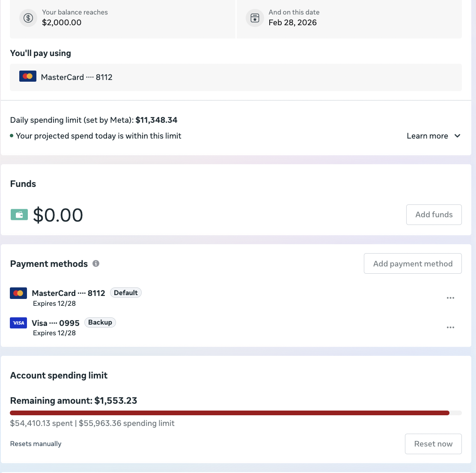
Task: Click the dollar sign balance icon
Action: (28, 18)
